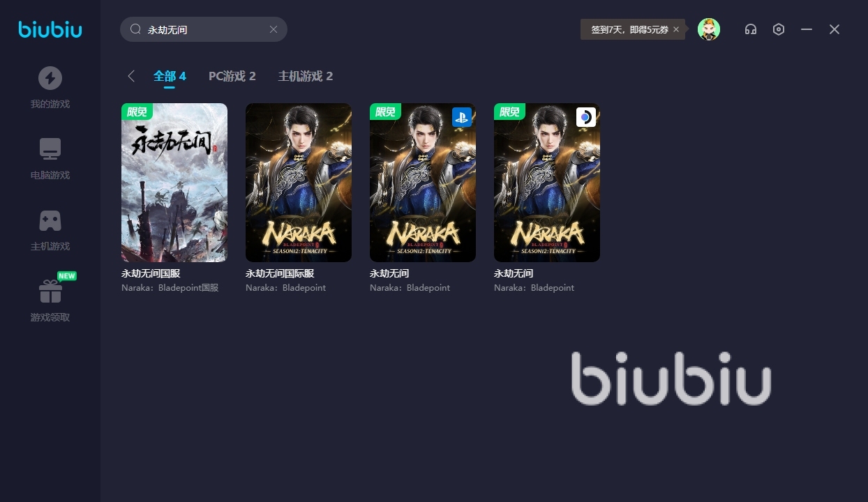Click the biubiu logo
The width and height of the screenshot is (868, 502).
(50, 29)
